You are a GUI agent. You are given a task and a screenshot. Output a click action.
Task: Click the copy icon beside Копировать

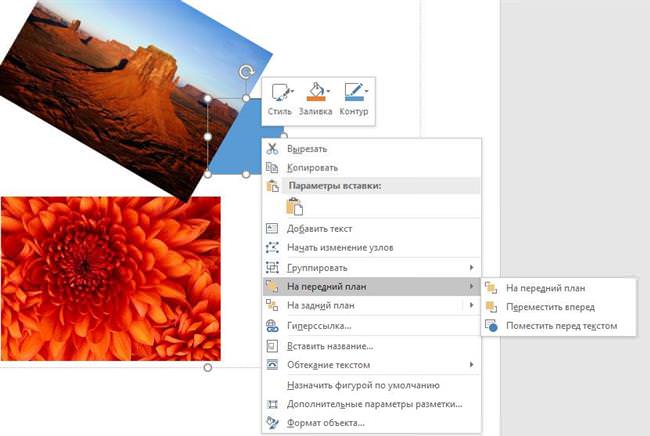(x=272, y=167)
